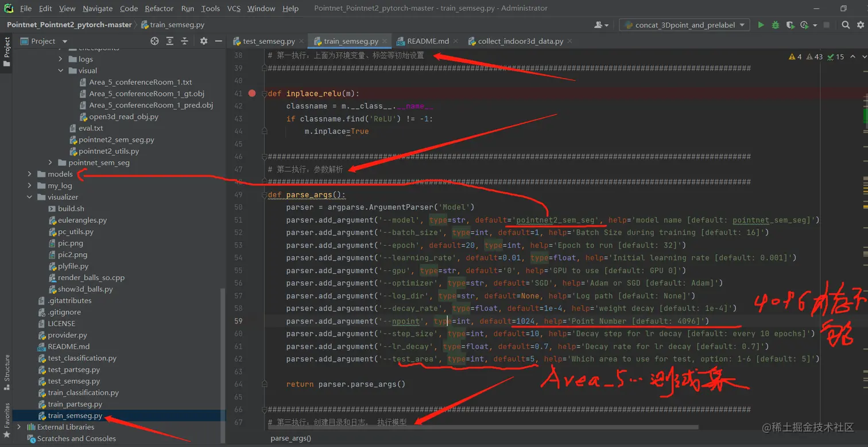
Task: Open the run configuration dropdown
Action: [684, 25]
